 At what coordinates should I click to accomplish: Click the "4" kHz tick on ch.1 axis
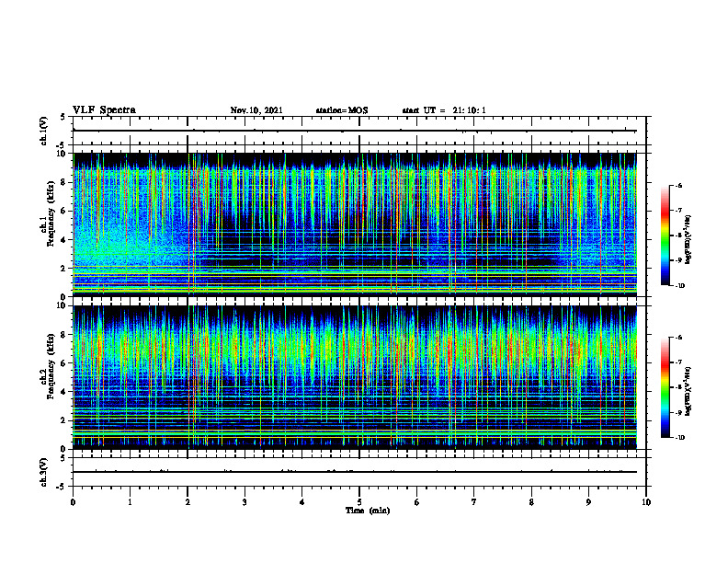64,240
